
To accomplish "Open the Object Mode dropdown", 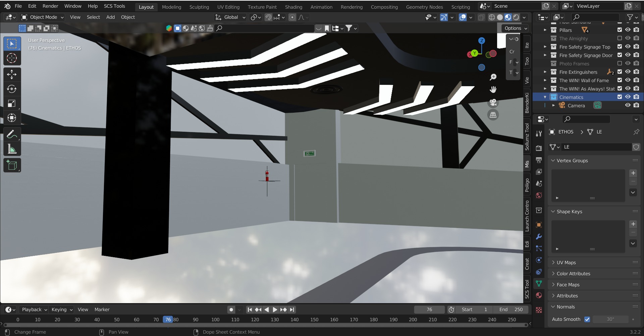I will pos(43,17).
